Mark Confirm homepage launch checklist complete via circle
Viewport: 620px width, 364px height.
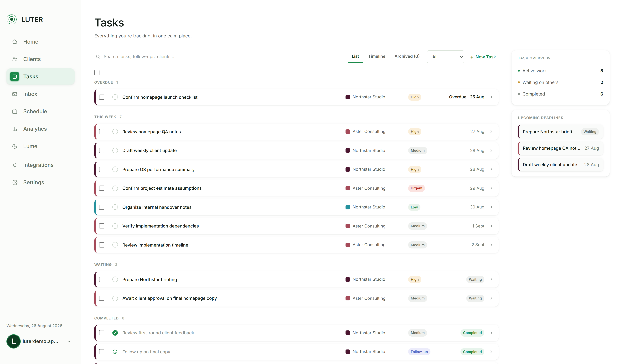click(115, 97)
